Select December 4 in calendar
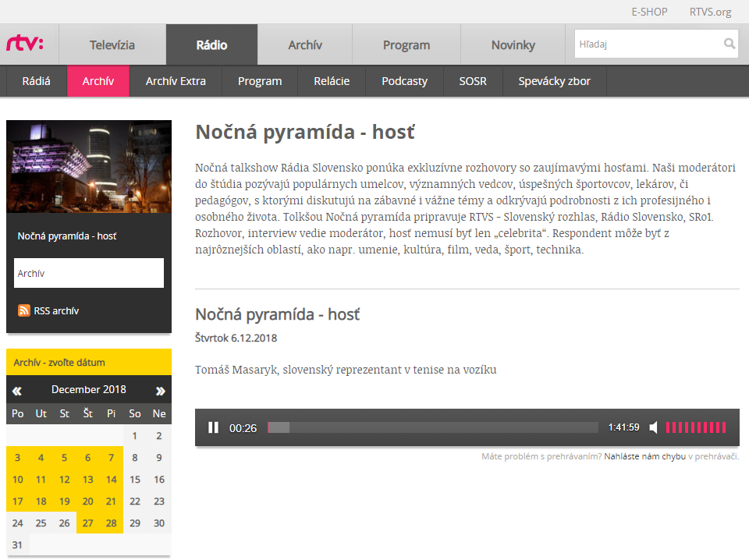 [41, 457]
